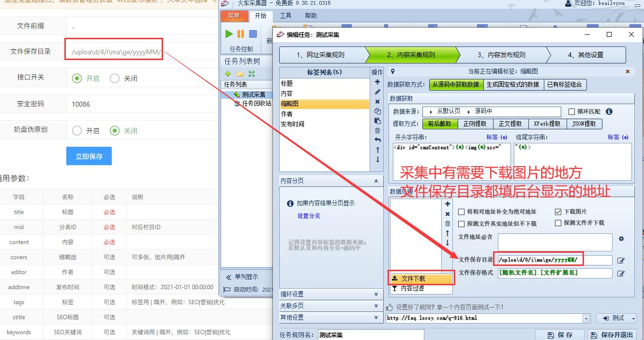Start the task with green play icon
The height and width of the screenshot is (340, 644).
pos(229,34)
